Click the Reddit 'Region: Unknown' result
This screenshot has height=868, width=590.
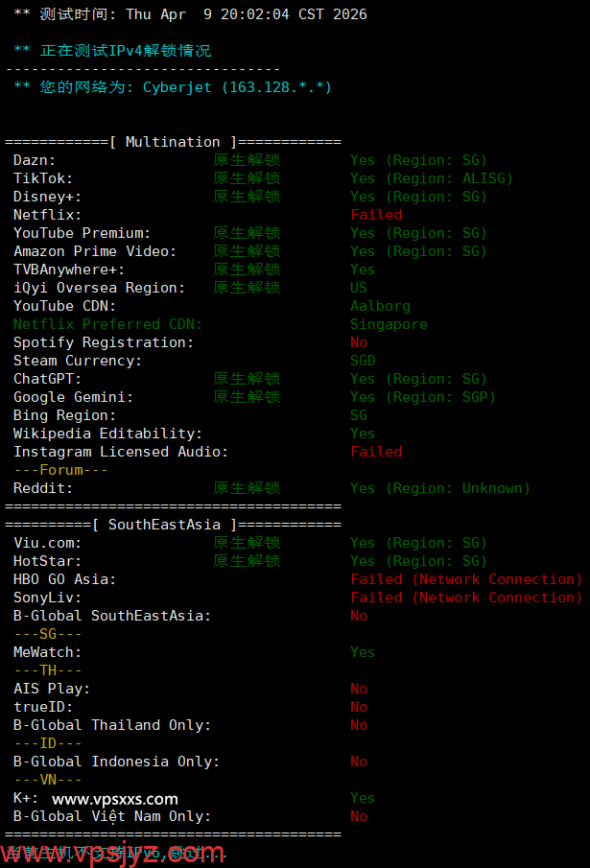[440, 488]
